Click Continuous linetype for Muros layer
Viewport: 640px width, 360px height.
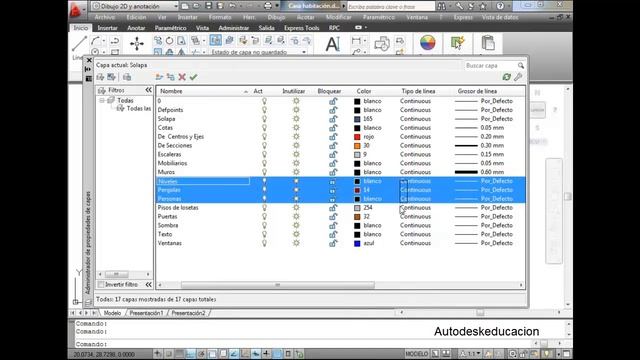tap(415, 172)
